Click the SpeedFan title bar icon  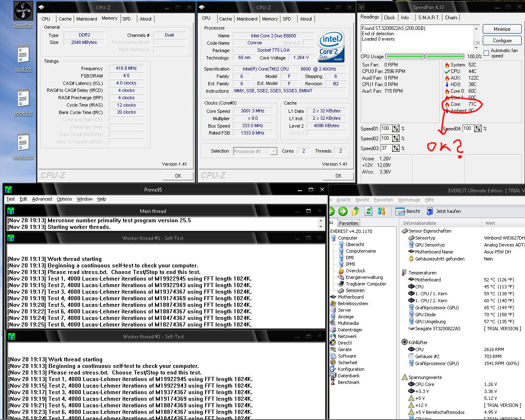[x=361, y=7]
